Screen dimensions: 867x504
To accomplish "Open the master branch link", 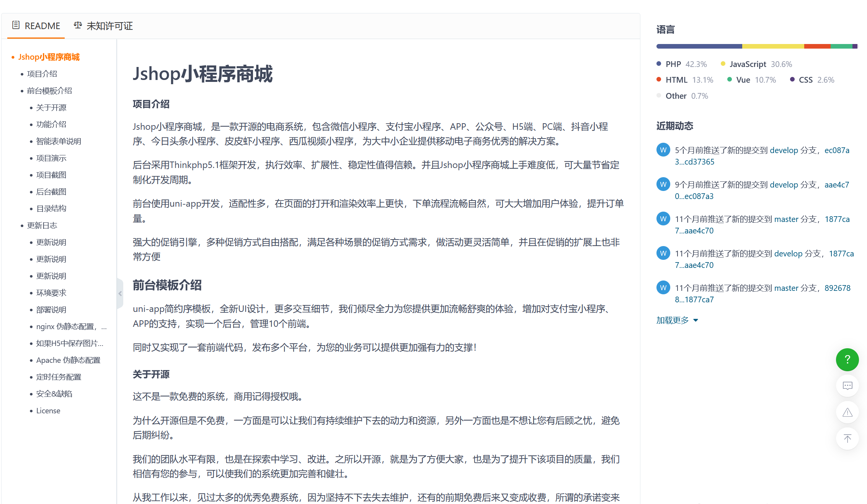I will [786, 219].
